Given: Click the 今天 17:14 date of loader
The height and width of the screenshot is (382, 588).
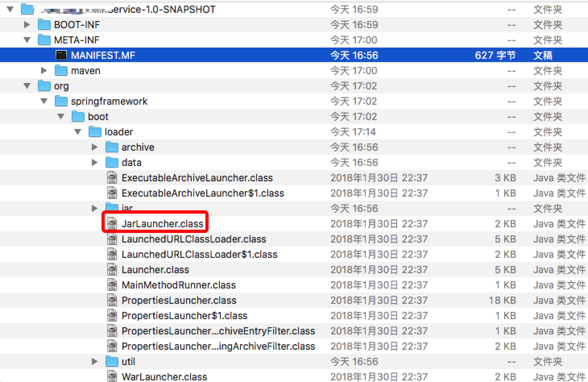Looking at the screenshot, I should (353, 132).
